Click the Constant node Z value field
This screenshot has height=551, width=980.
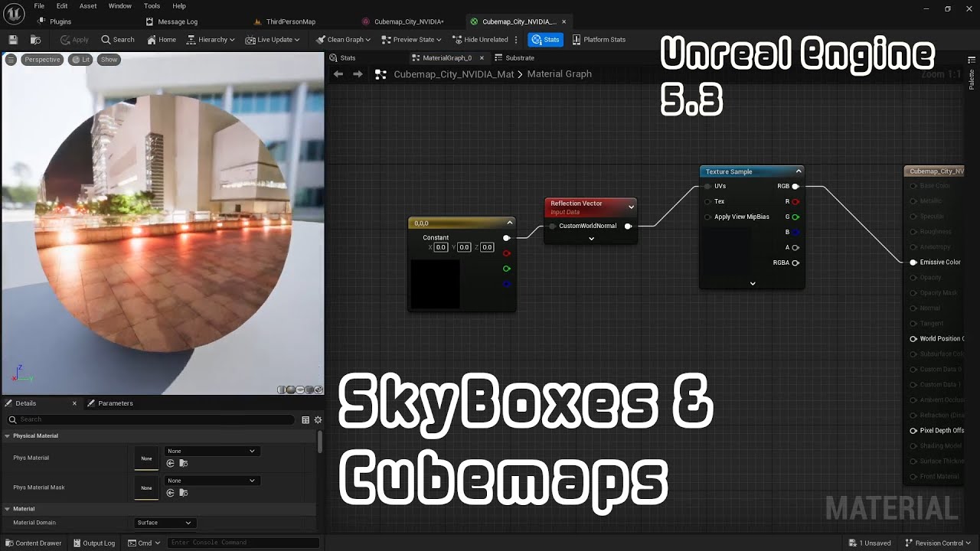[x=487, y=247]
